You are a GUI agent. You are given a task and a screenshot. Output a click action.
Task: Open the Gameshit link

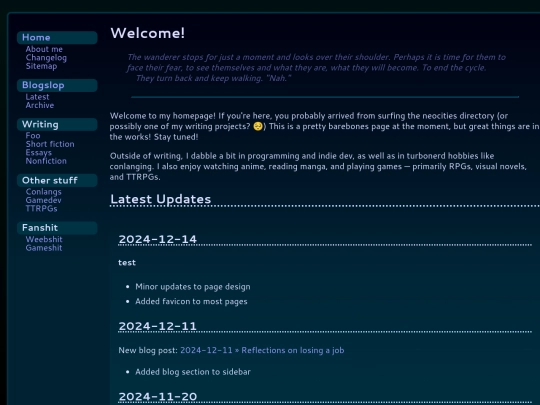44,248
